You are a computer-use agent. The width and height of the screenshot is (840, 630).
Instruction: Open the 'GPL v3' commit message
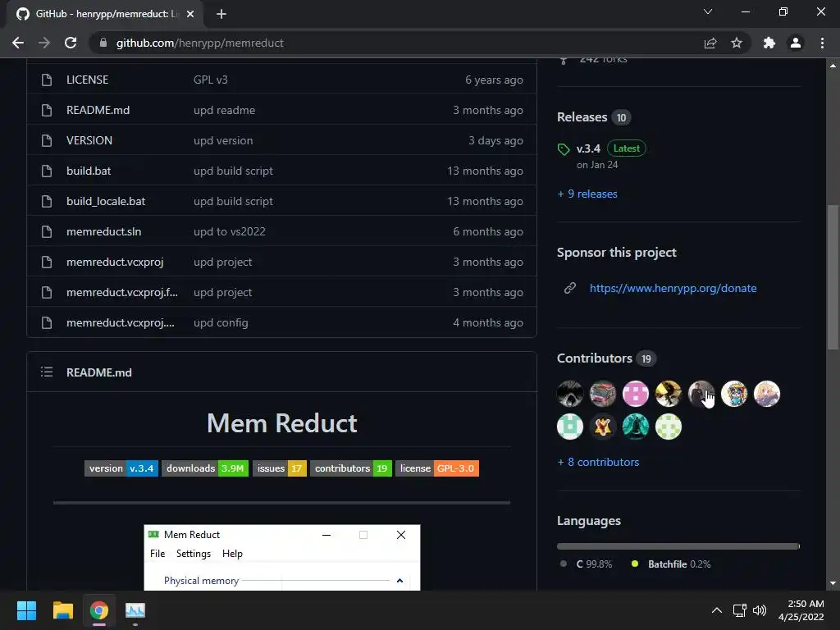point(211,80)
